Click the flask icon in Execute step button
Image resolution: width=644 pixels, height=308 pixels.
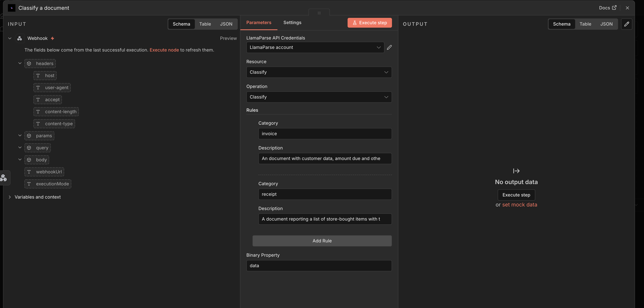[355, 23]
